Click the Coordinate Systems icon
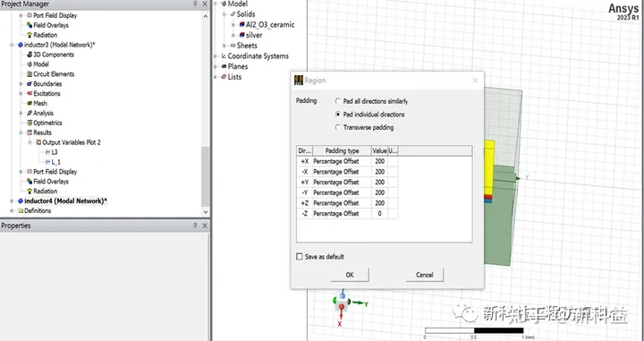644x341 pixels. click(x=224, y=55)
